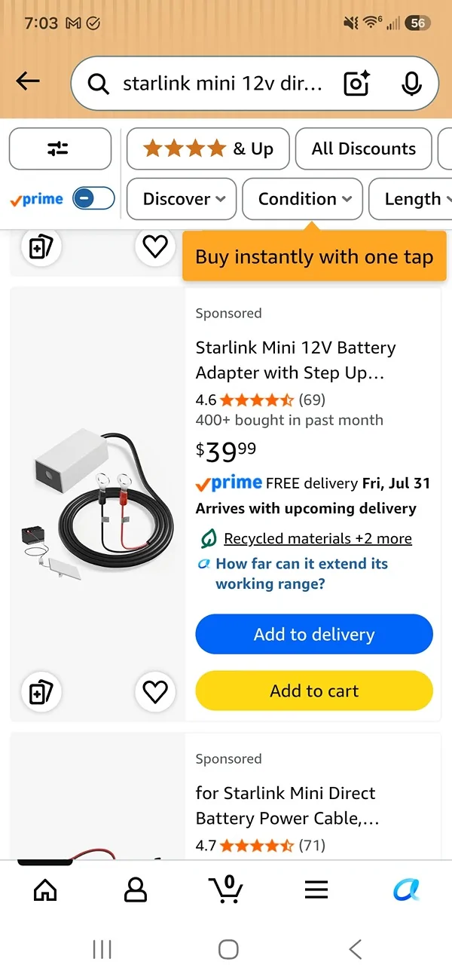Expand the Discover dropdown
Screen dimensions: 452x980
point(182,199)
